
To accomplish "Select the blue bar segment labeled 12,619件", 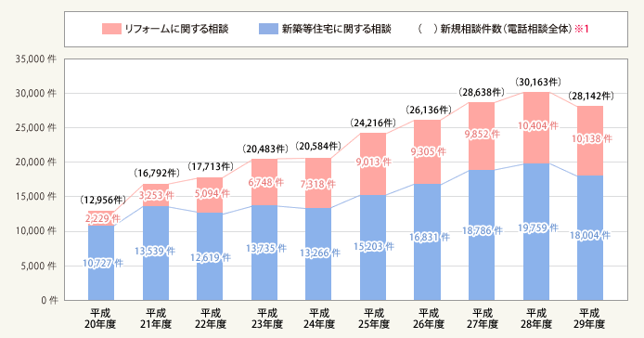I will [210, 256].
